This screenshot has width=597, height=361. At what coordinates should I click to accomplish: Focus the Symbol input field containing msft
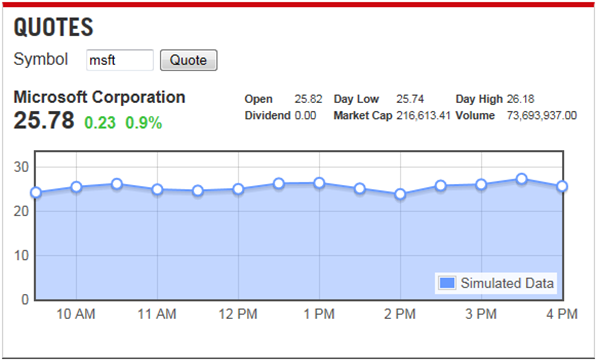pyautogui.click(x=120, y=60)
